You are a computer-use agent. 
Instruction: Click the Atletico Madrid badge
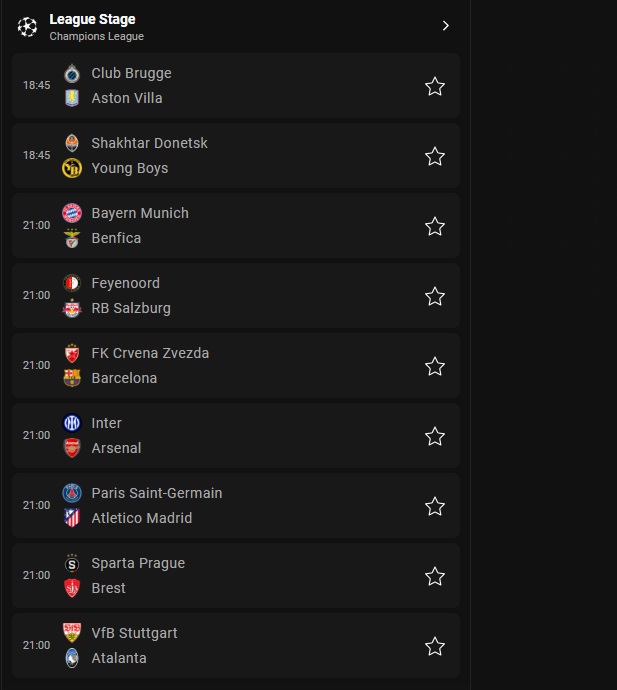72,518
